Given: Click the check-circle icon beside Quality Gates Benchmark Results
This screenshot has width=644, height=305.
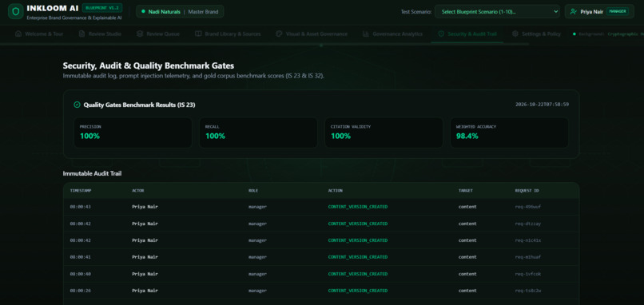Looking at the screenshot, I should coord(77,105).
